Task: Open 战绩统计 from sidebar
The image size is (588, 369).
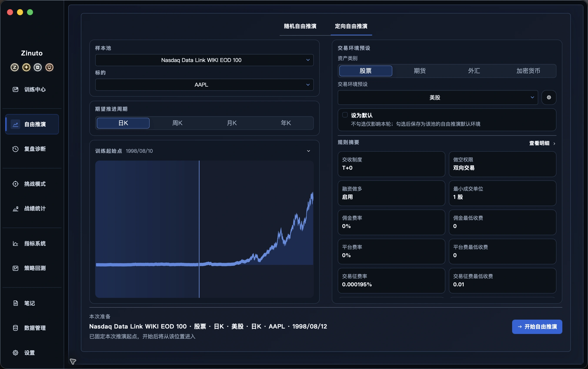Action: click(32, 208)
